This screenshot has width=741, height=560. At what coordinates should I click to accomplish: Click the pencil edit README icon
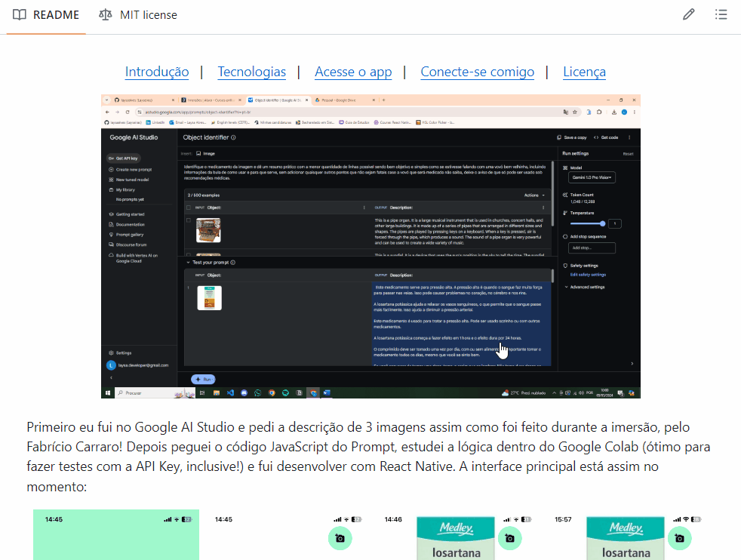[x=688, y=14]
